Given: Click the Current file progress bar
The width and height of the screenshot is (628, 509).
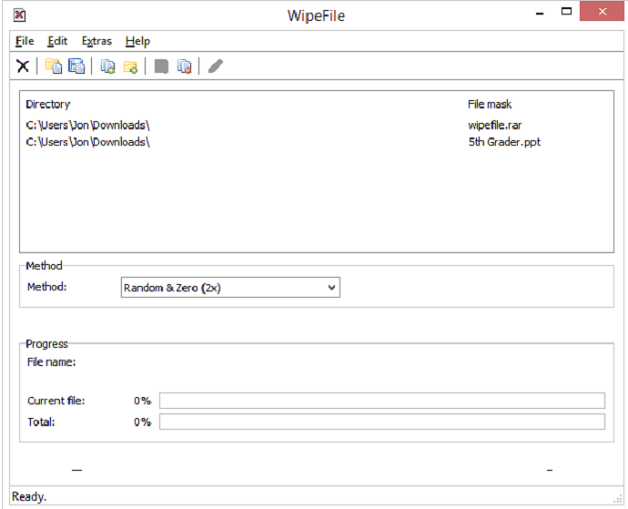Looking at the screenshot, I should pyautogui.click(x=382, y=400).
